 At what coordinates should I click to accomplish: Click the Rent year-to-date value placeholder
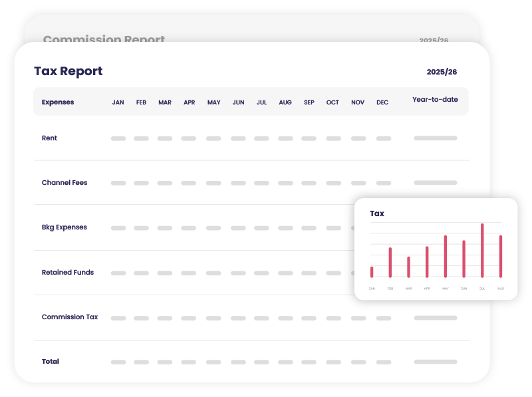[x=435, y=138]
